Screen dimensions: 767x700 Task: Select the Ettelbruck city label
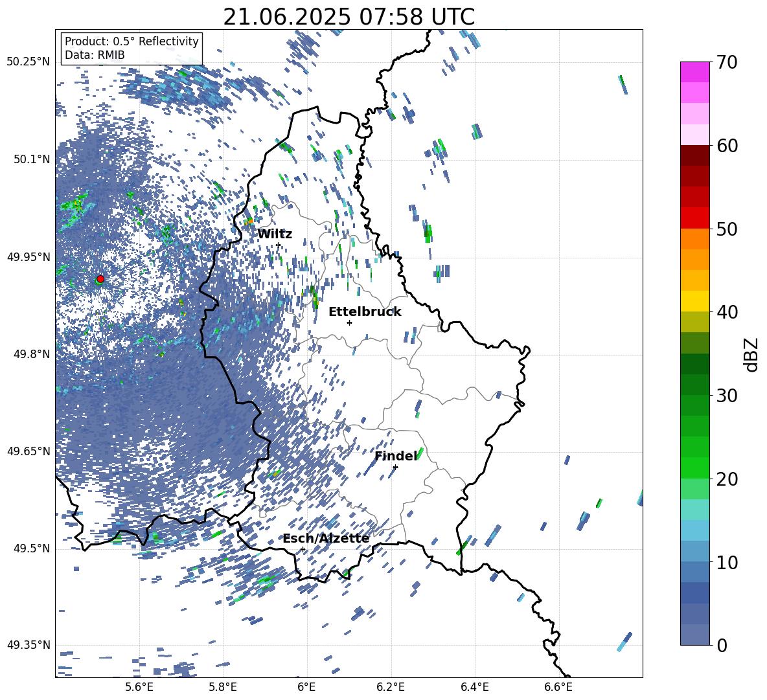coord(365,312)
